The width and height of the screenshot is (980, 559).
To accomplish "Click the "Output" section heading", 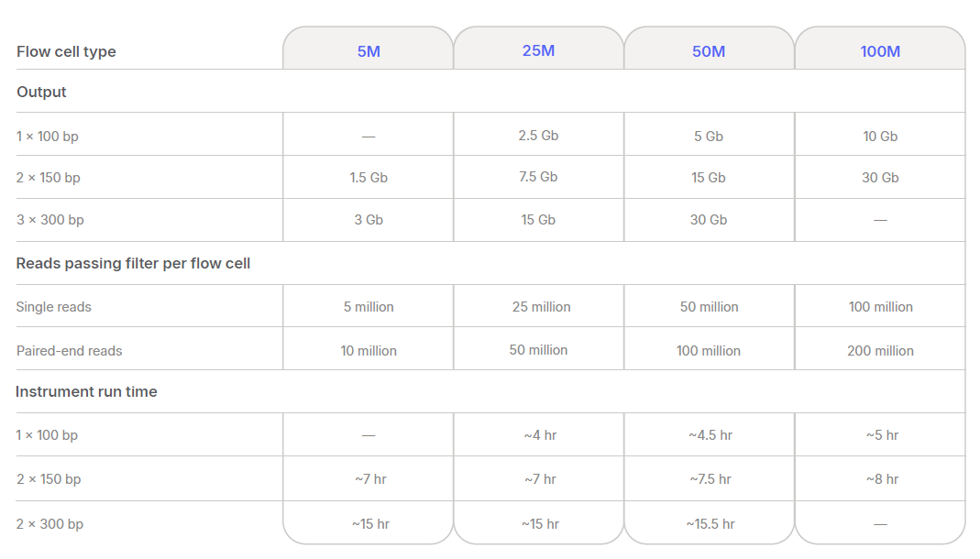I will click(x=41, y=92).
